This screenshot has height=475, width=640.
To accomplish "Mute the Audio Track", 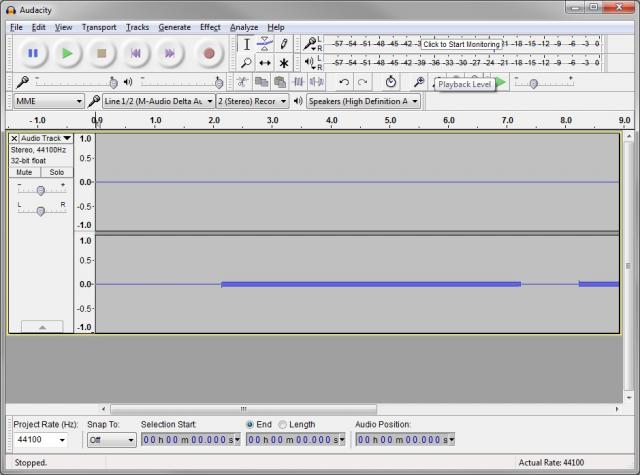I will click(24, 172).
